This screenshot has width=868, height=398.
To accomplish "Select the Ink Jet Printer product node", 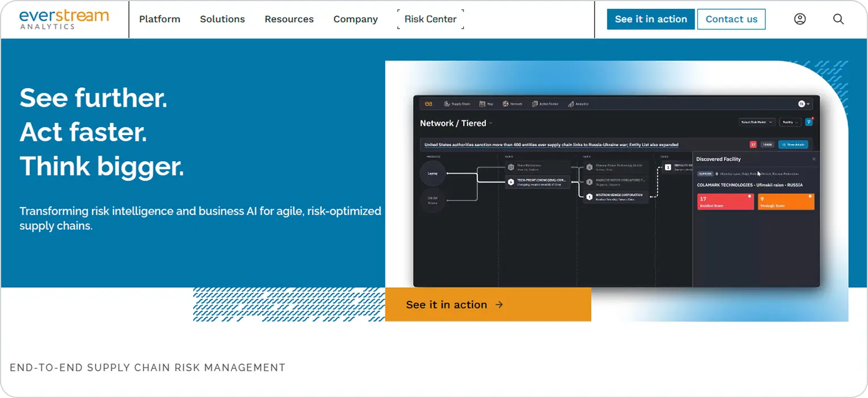I will 433,201.
